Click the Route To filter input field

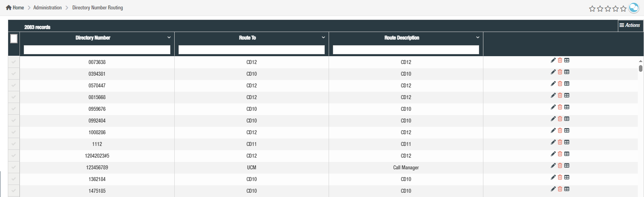[x=251, y=50]
